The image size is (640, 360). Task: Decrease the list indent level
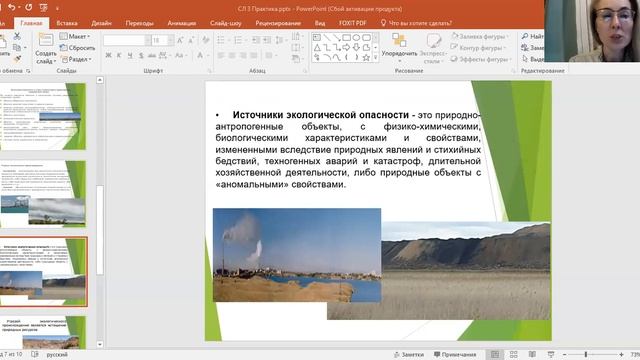pyautogui.click(x=256, y=40)
